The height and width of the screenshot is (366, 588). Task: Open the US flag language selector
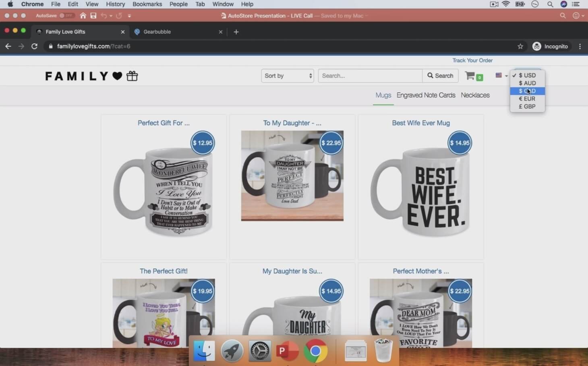point(501,75)
